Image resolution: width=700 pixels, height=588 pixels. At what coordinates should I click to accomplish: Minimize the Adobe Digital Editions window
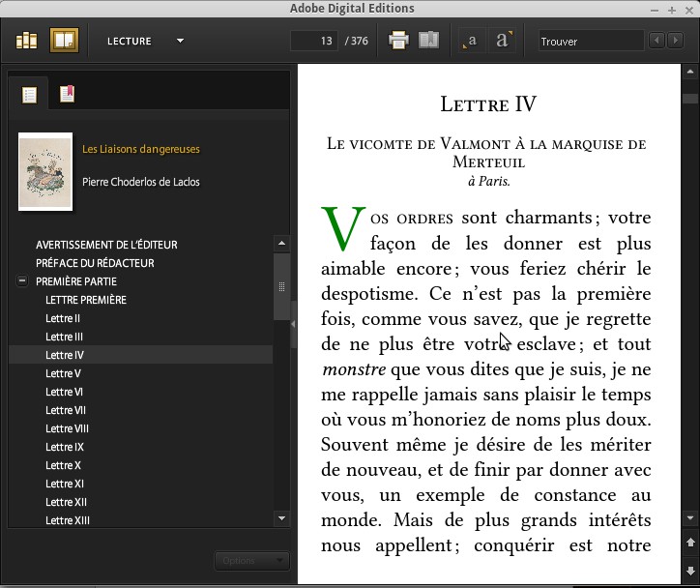(655, 10)
